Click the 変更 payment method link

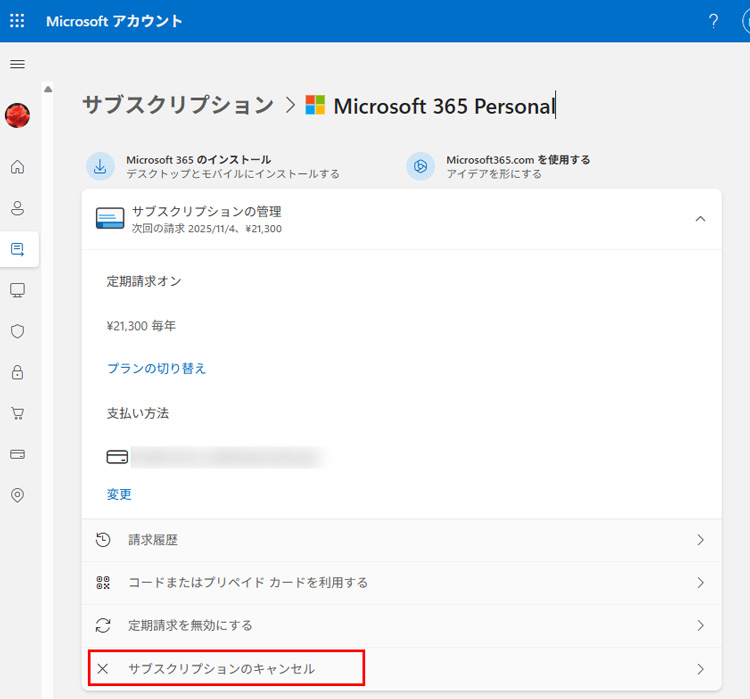coord(119,494)
